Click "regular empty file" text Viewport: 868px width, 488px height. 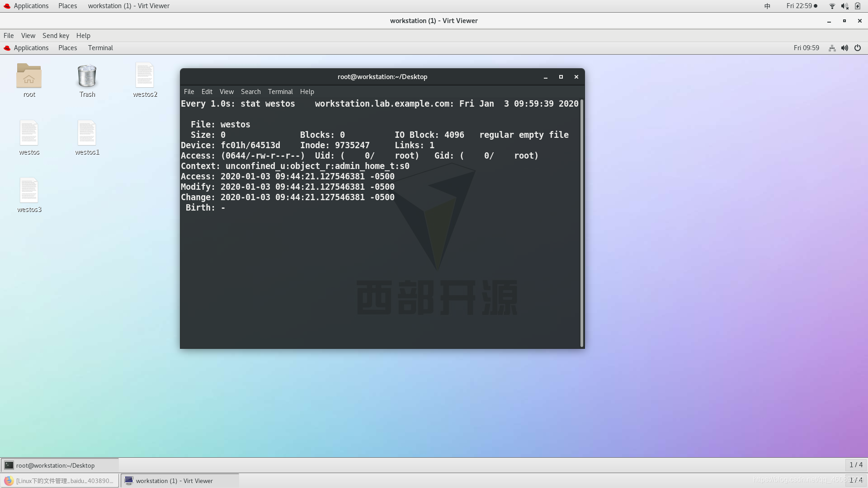[524, 135]
